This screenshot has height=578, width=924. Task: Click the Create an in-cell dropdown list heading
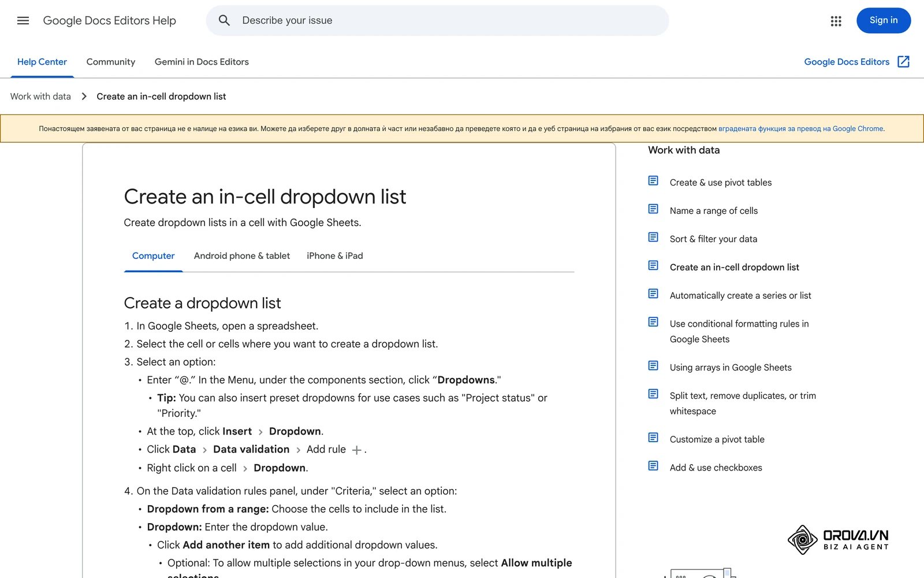tap(265, 197)
